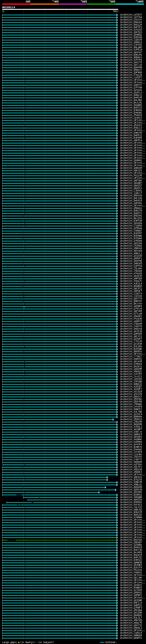Select the label UniRef100_B8LQW3
Viewport: 146px width, 644px height.
(131, 47)
